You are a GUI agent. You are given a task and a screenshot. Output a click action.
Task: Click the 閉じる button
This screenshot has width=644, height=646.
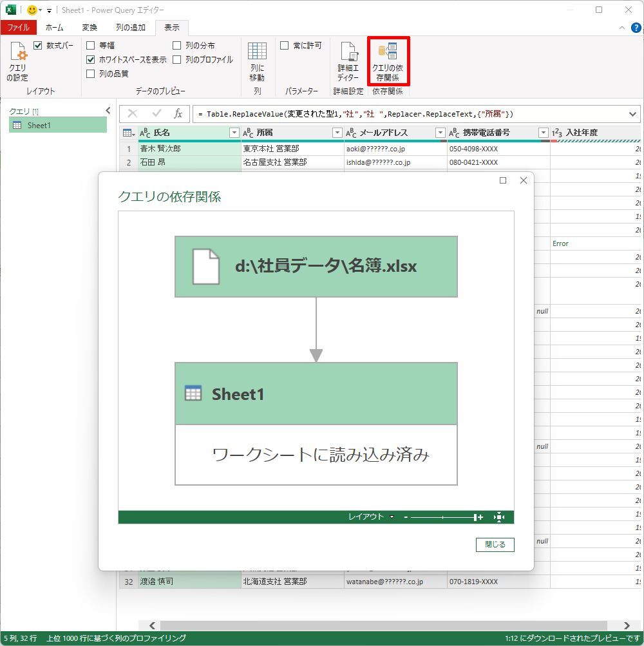tap(495, 545)
